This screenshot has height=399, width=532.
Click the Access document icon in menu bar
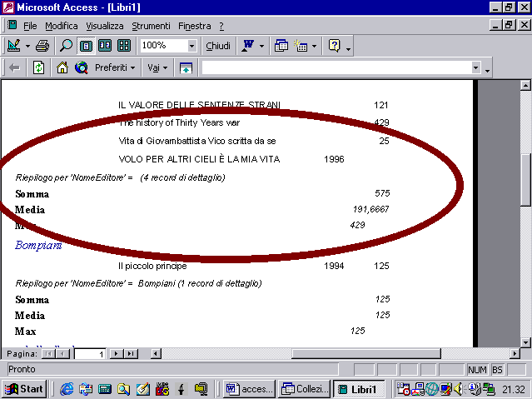tap(12, 25)
